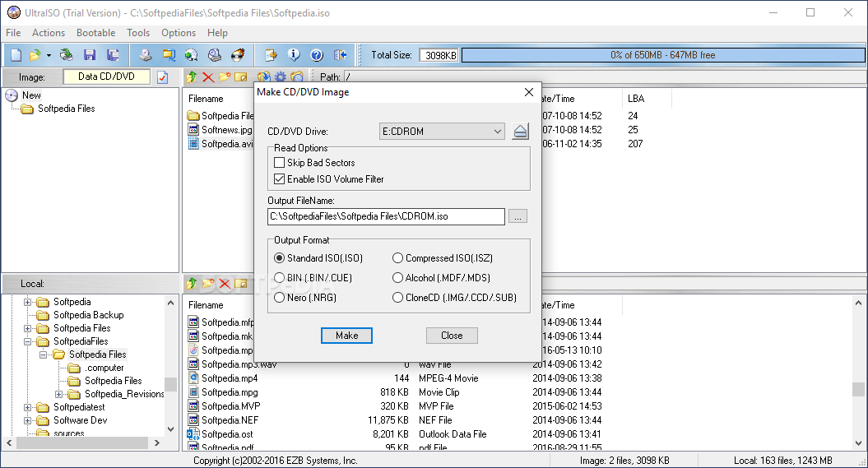Screen dimensions: 868x468
Task: Click the Compress ISO toolbar icon
Action: point(192,55)
